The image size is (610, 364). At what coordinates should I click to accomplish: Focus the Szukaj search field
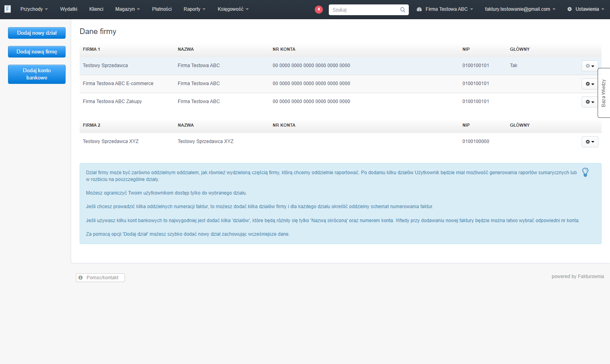coord(365,10)
